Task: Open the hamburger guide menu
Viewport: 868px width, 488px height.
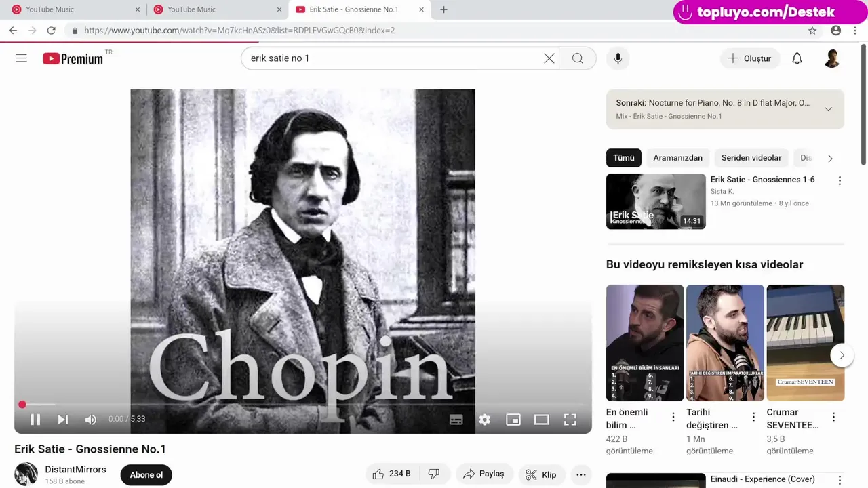Action: pyautogui.click(x=22, y=58)
